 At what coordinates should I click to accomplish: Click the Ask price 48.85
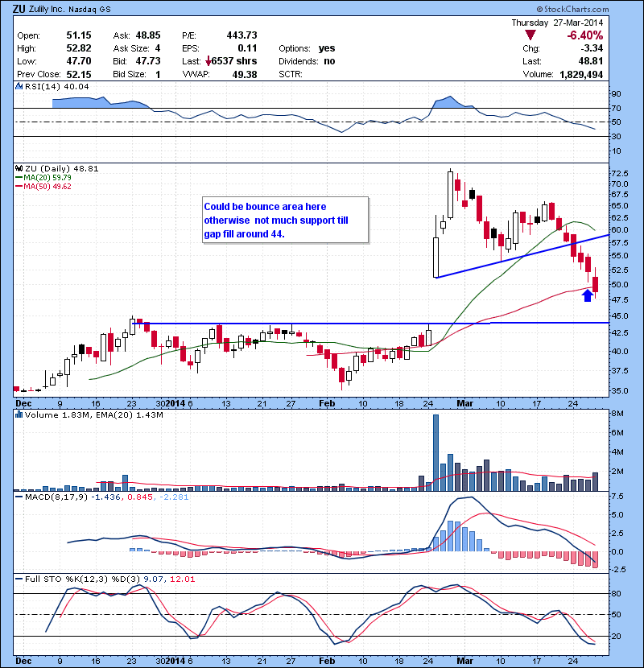tap(148, 35)
